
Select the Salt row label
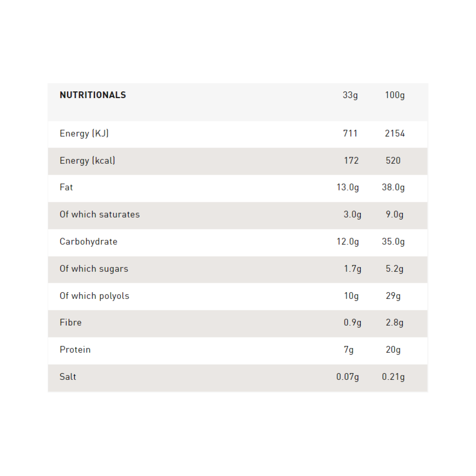coord(68,377)
